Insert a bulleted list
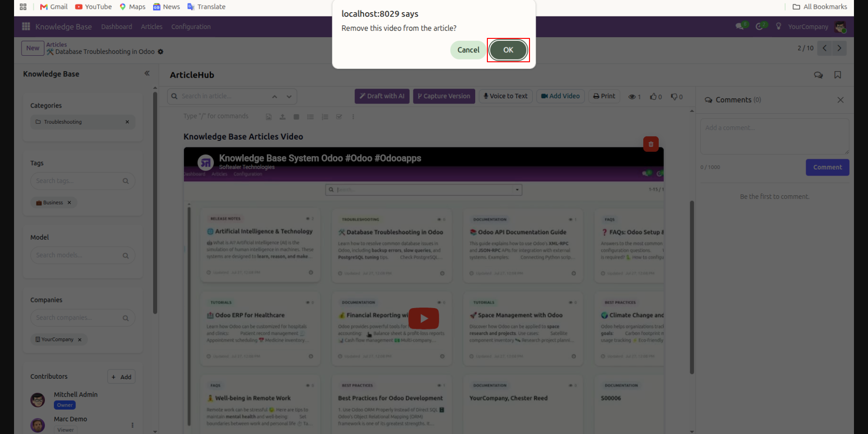 tap(310, 117)
